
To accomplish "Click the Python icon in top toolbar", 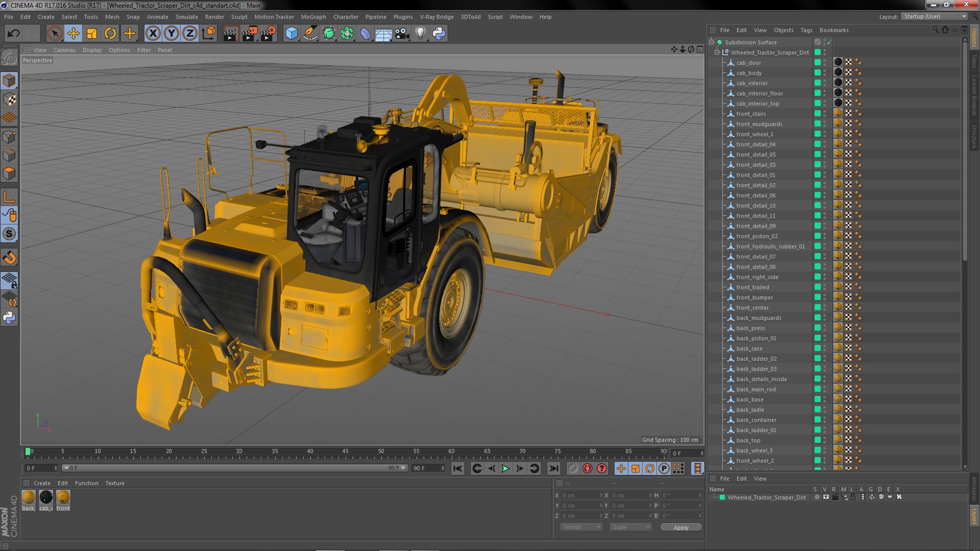I will coord(439,34).
